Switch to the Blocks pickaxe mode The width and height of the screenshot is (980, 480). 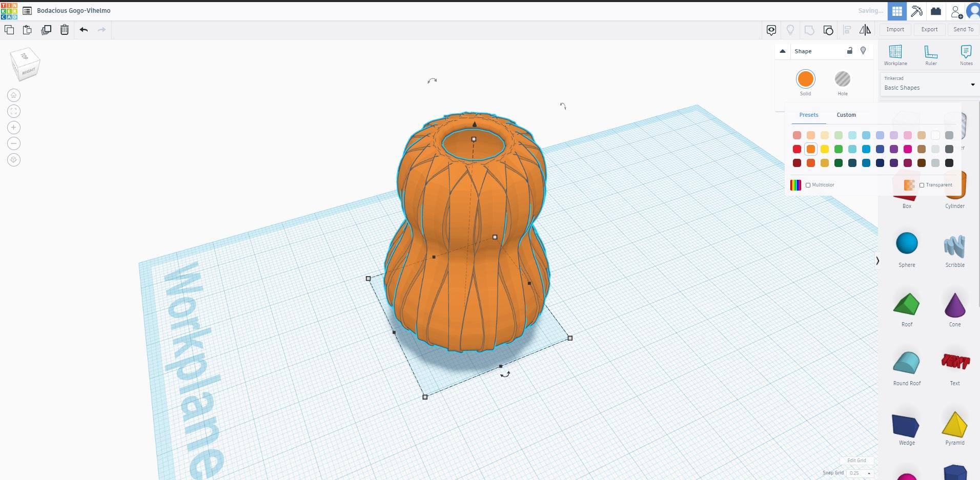916,11
